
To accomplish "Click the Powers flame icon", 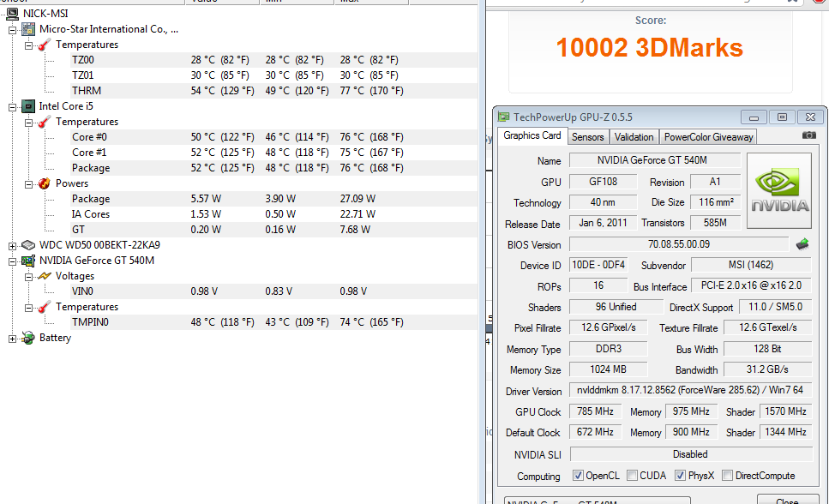I will click(45, 183).
